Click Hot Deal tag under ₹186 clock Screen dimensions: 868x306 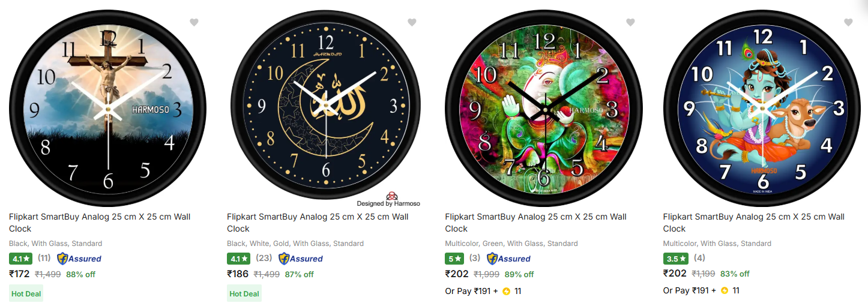[x=244, y=293]
